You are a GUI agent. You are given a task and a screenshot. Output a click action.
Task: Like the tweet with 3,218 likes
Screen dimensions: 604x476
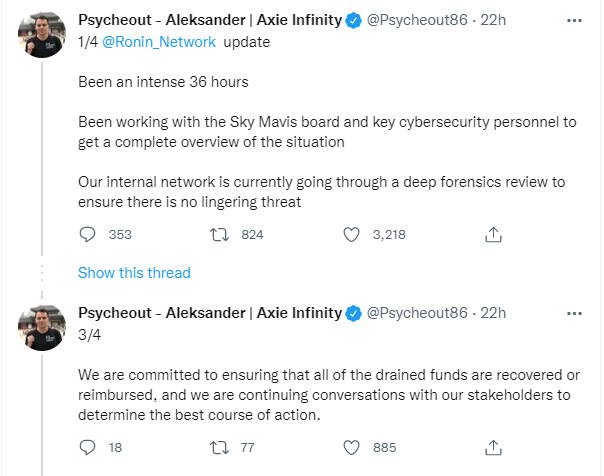(x=351, y=235)
